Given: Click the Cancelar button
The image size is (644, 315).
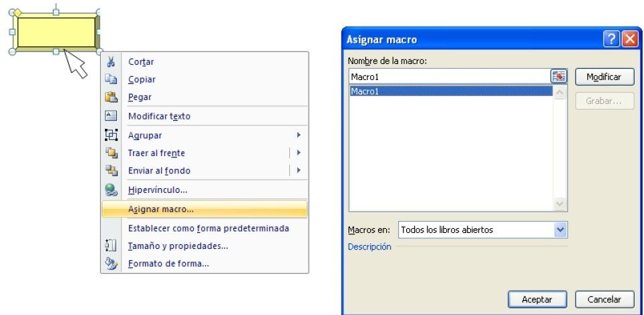Looking at the screenshot, I should (605, 300).
